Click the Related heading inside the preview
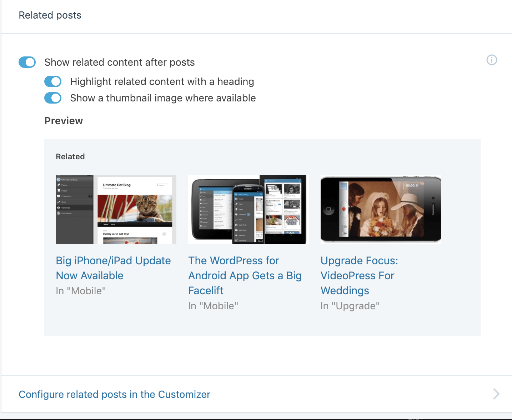512x420 pixels. 70,157
